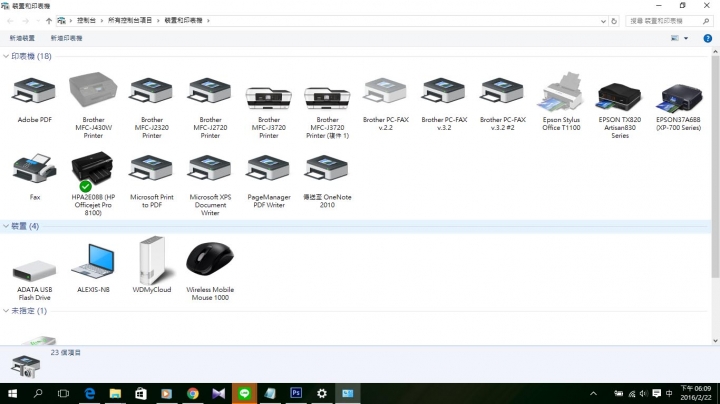Open Task View from taskbar
The width and height of the screenshot is (720, 404).
point(63,393)
